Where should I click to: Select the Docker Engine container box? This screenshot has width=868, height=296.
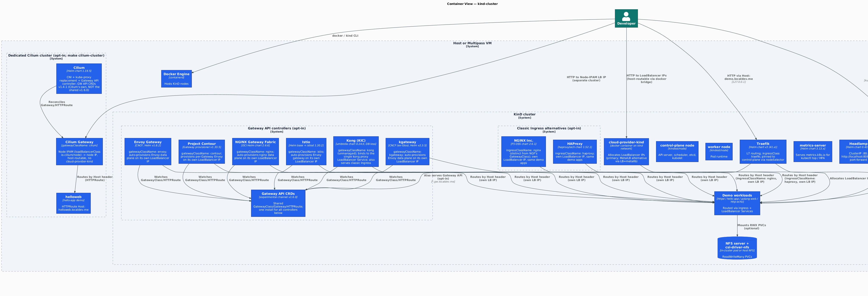[177, 79]
